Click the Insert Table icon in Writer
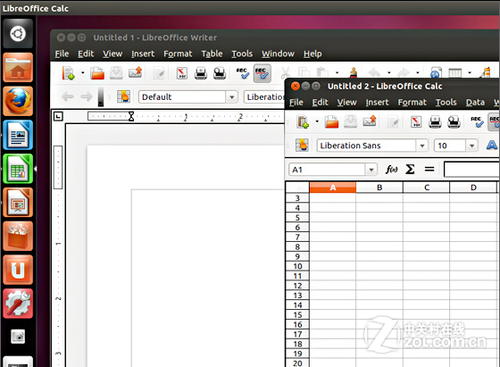This screenshot has height=367, width=500. pyautogui.click(x=455, y=73)
